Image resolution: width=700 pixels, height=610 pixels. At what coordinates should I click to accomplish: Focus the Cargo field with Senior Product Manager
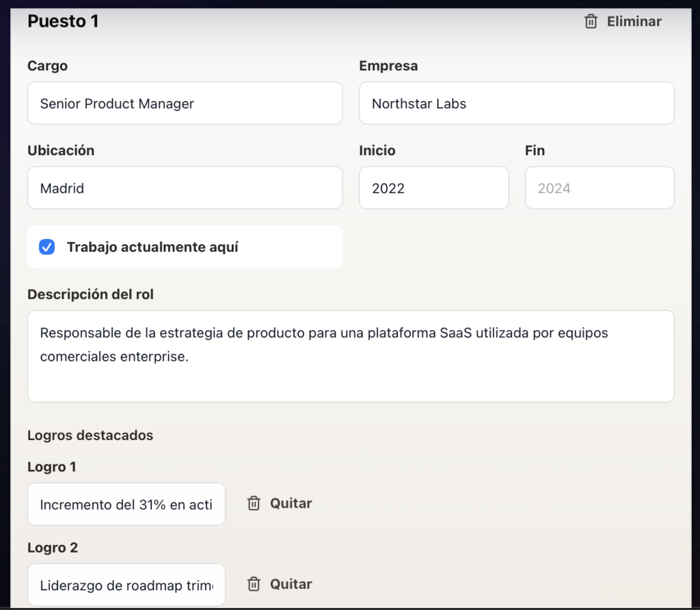185,103
